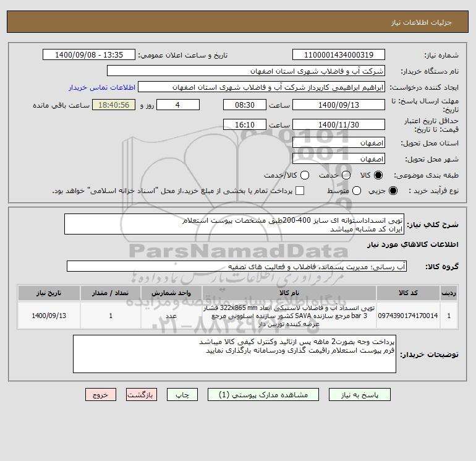Click the توضیحات خریدار label
This screenshot has width=476, height=461.
pos(429,355)
